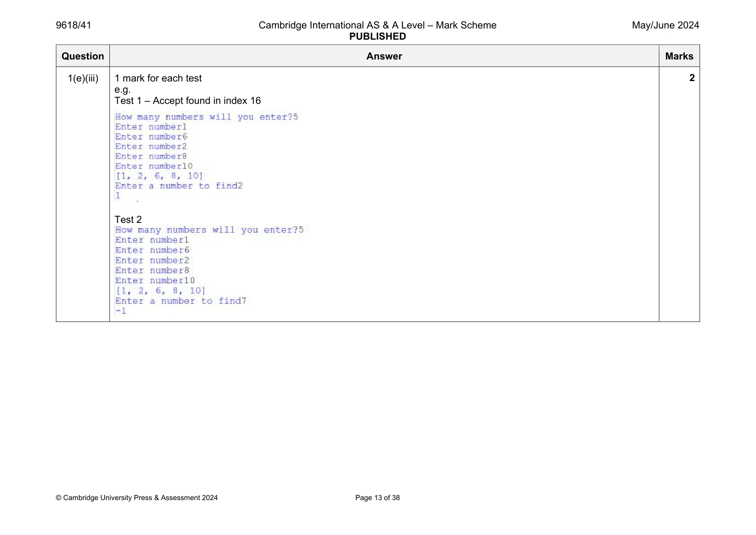This screenshot has width=756, height=535.
Task: Click the marks value "2" in the Marks column
Action: (692, 78)
